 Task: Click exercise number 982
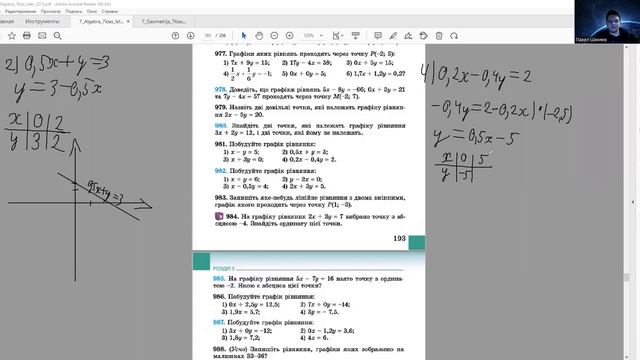[220, 171]
